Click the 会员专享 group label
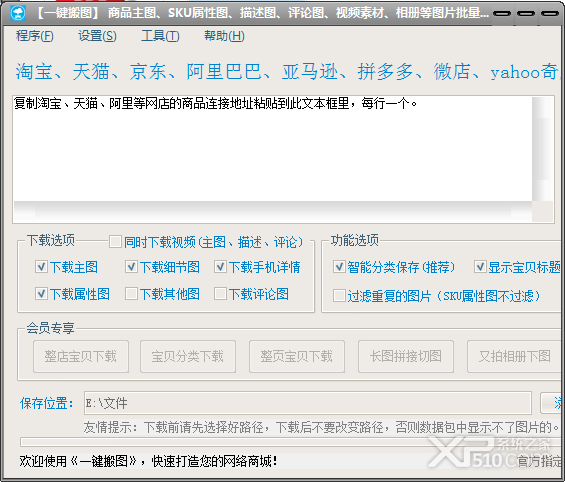 tap(50, 328)
